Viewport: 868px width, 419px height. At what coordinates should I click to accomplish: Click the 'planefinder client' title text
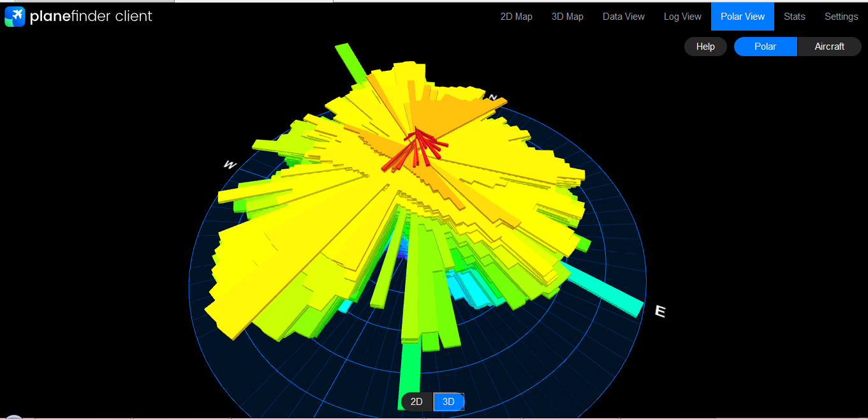[x=91, y=17]
